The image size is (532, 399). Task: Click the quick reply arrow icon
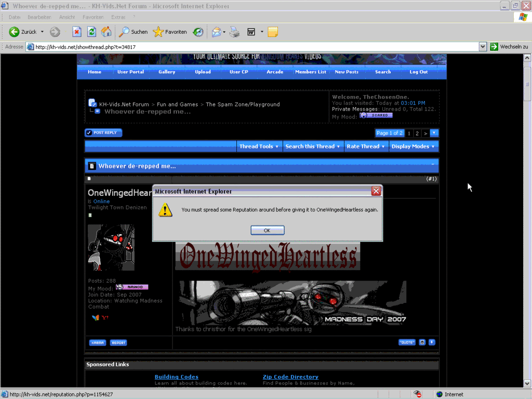432,342
